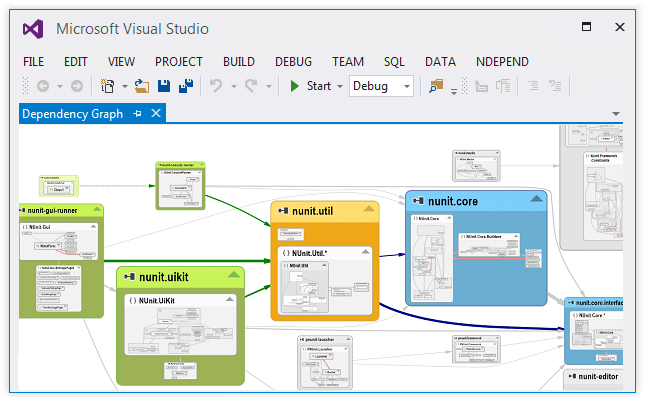Open the DEBUG menu

click(x=293, y=62)
